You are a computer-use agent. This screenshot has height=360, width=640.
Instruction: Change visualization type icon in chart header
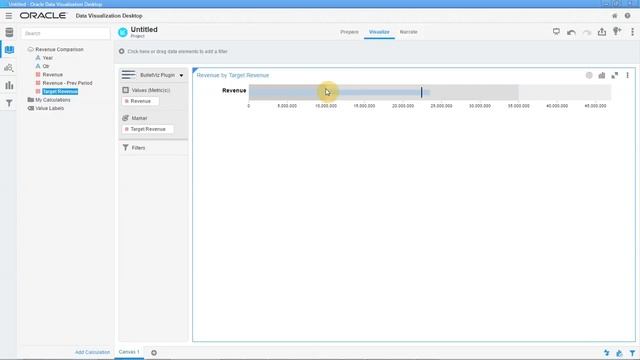click(602, 75)
